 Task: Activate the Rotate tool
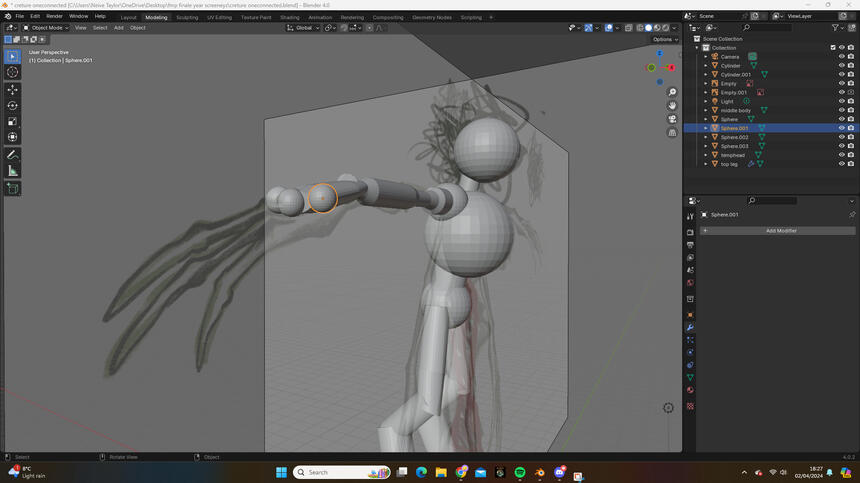pos(12,105)
